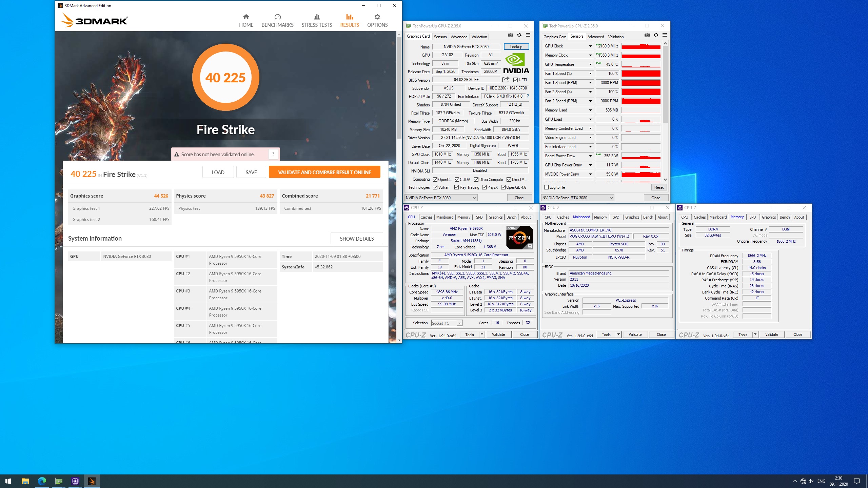Click the clock and date in taskbar
Screen dimensions: 868x488
click(839, 481)
